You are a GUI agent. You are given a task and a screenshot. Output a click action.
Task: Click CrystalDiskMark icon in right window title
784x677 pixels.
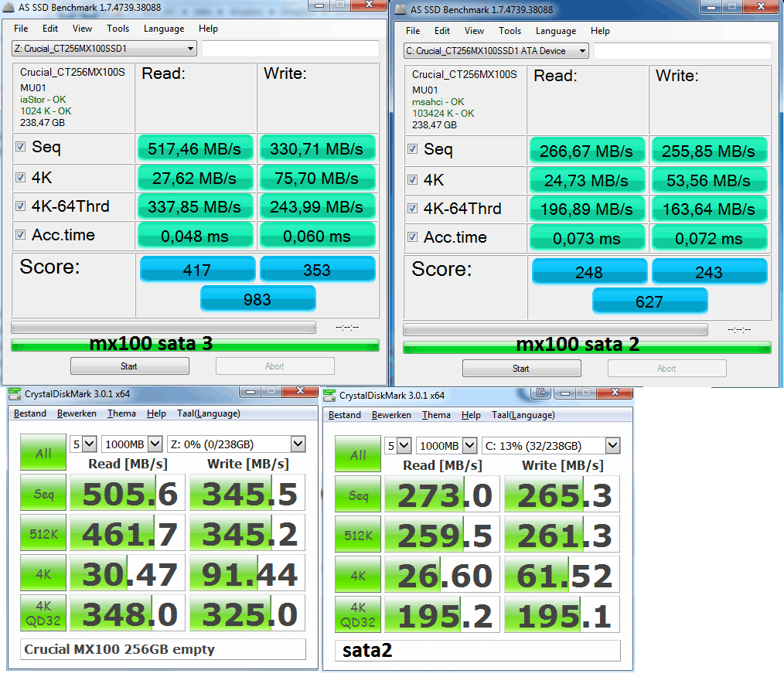click(329, 396)
